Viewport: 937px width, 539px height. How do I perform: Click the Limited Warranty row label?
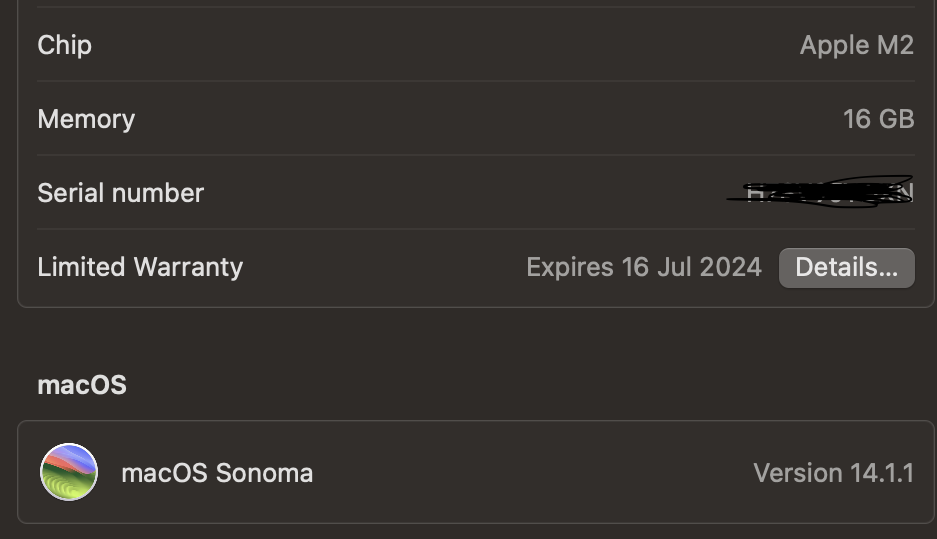tap(140, 267)
